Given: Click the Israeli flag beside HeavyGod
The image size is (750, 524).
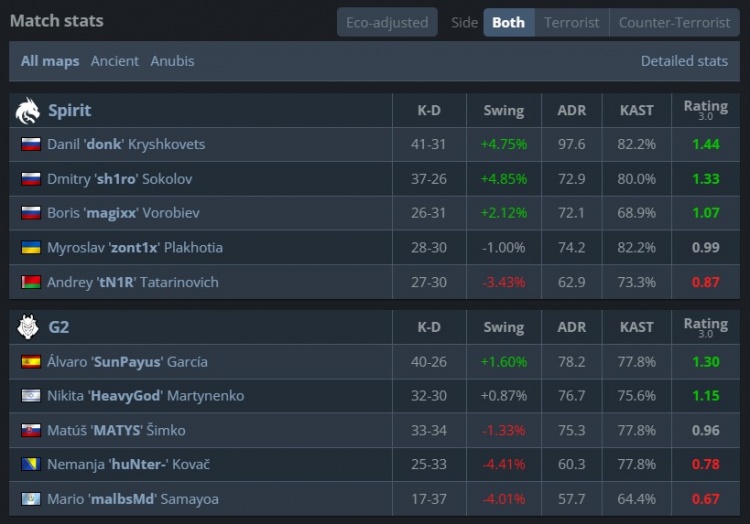Looking at the screenshot, I should [x=30, y=396].
